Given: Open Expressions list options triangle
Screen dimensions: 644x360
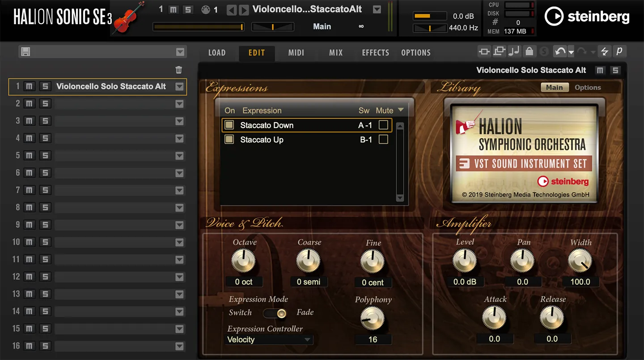Looking at the screenshot, I should pos(400,110).
